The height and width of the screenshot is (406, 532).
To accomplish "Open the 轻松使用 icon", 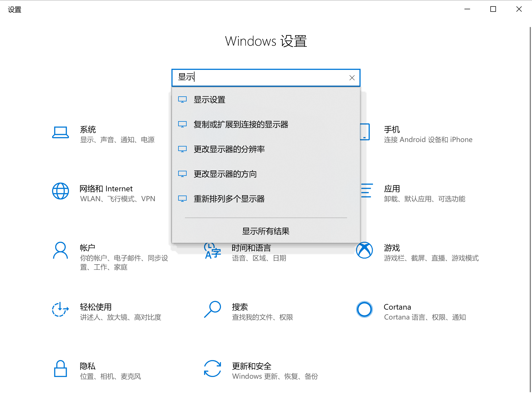I will (60, 309).
